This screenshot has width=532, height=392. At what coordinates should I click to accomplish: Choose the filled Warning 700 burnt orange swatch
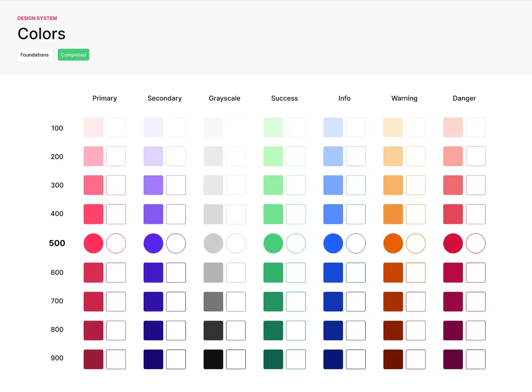[393, 302]
